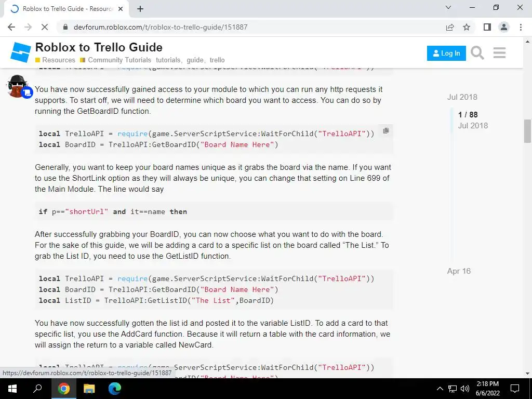Jump to Apr 16 at timeline bottom
This screenshot has height=399, width=532.
(x=459, y=271)
